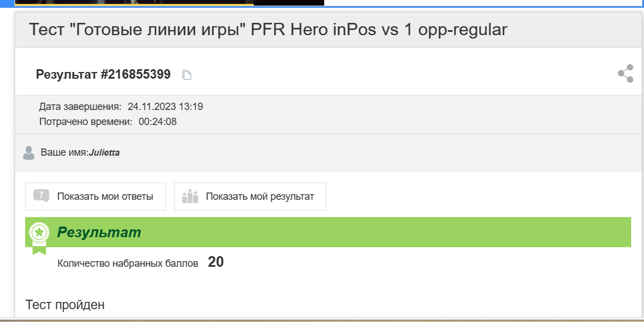This screenshot has width=644, height=322.
Task: Open the dark thumbnail image at the top
Action: (169, 2)
